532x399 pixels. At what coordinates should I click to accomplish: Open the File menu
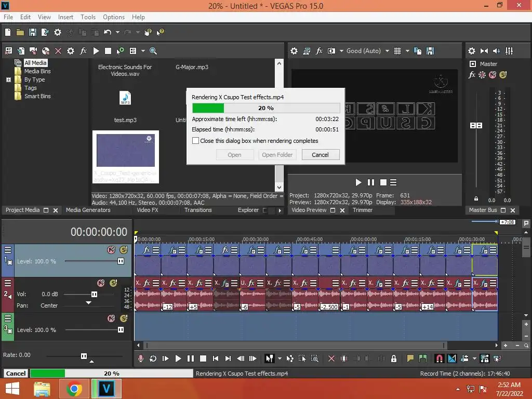(8, 17)
